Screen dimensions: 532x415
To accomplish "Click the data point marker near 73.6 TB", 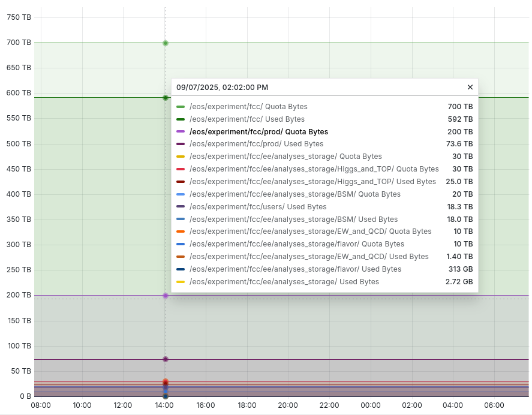I will click(166, 359).
